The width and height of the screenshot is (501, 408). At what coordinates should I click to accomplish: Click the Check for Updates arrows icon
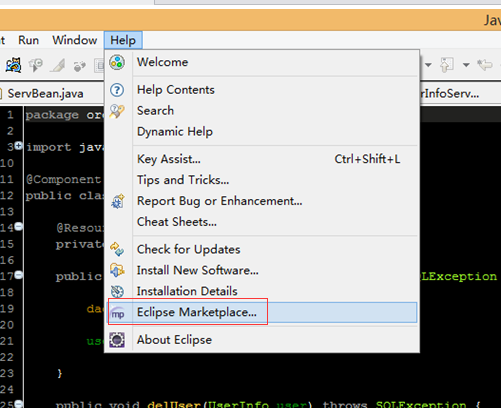pyautogui.click(x=117, y=249)
